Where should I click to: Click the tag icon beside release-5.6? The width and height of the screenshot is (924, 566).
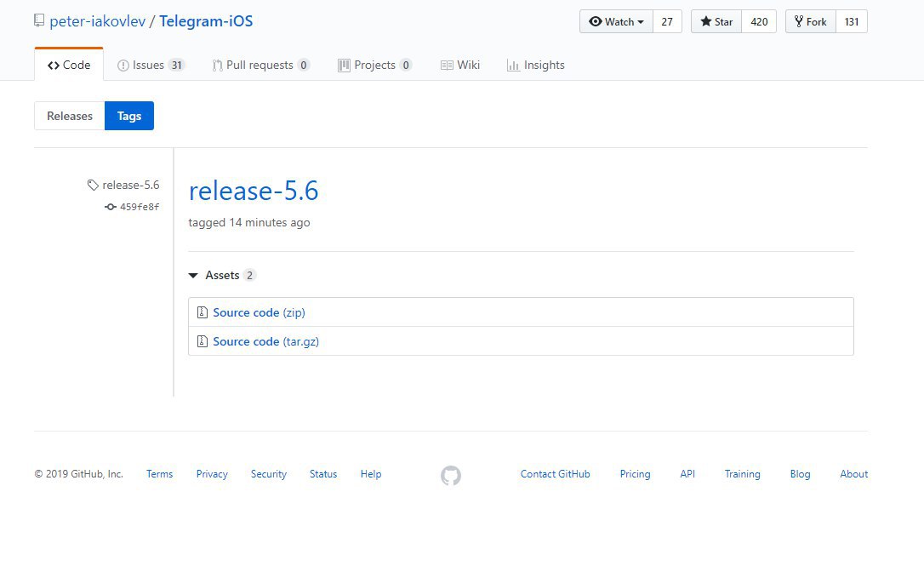coord(93,186)
